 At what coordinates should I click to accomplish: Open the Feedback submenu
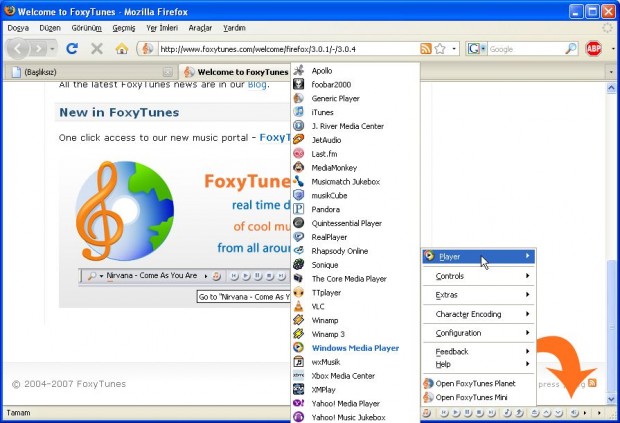[478, 351]
